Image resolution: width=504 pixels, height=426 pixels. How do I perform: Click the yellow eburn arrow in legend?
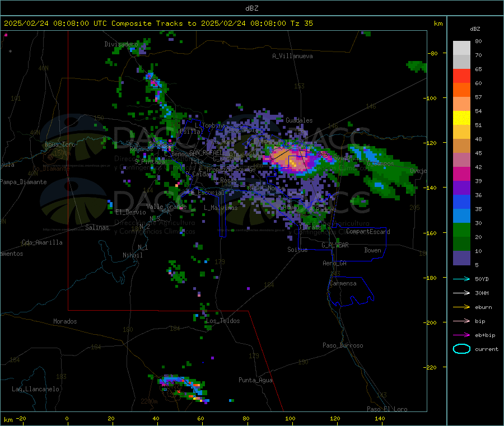(461, 307)
